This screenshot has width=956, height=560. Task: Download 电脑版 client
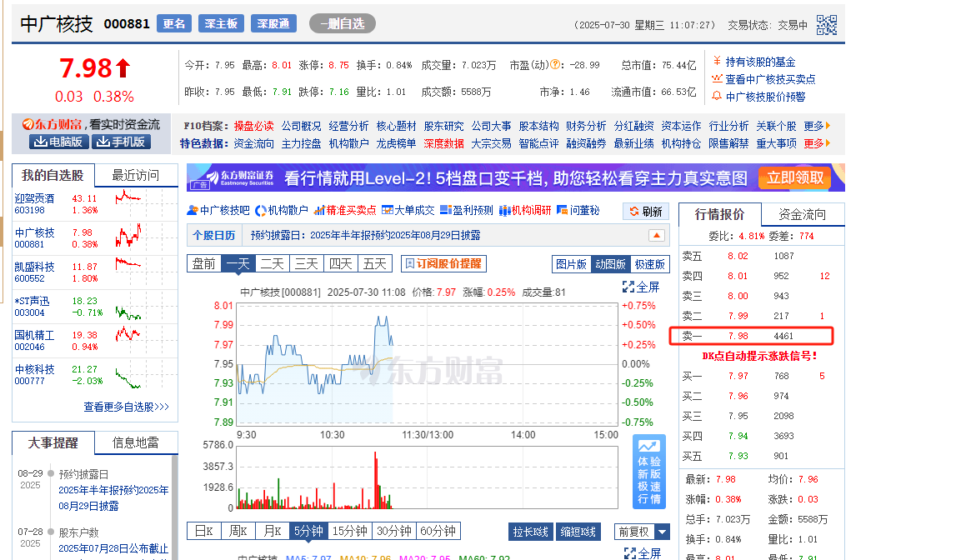(x=58, y=142)
